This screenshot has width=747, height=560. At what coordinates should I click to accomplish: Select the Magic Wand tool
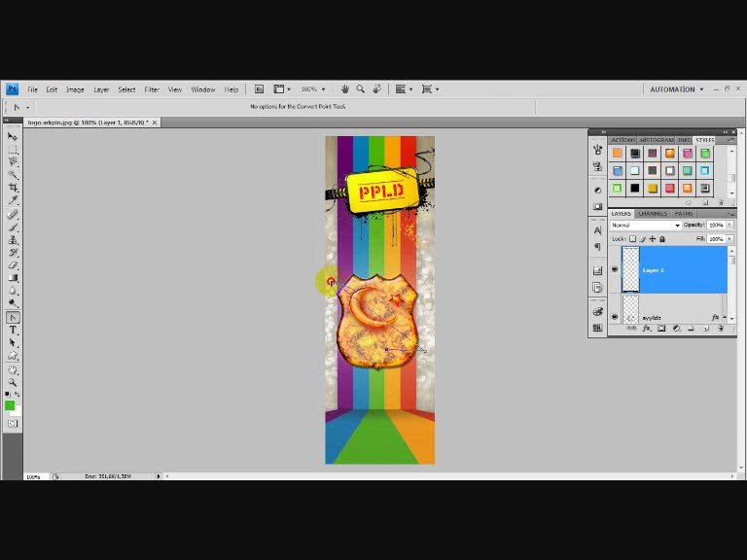tap(13, 175)
